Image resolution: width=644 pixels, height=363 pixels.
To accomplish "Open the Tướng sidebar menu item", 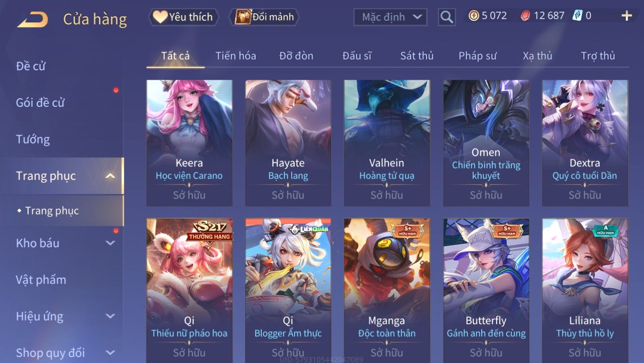I will click(33, 139).
